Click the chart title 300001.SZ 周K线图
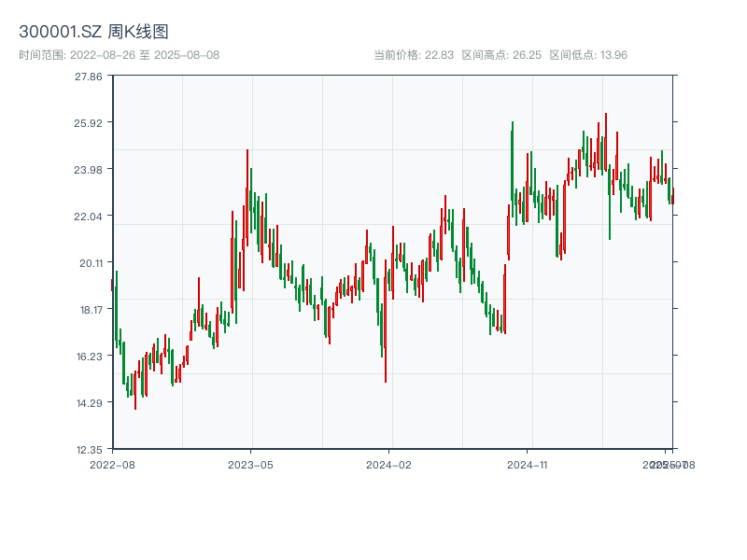The image size is (747, 560). (93, 33)
